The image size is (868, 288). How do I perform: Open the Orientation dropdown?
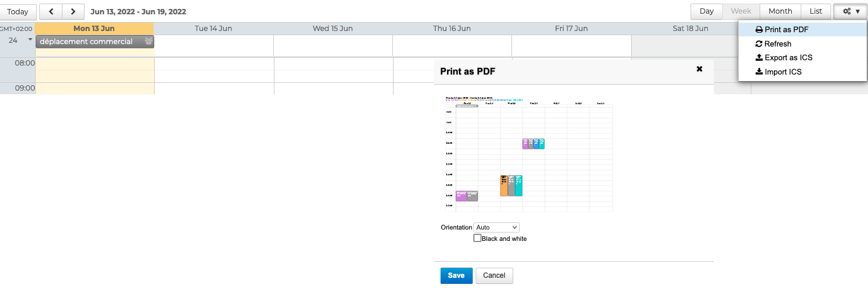tap(497, 227)
